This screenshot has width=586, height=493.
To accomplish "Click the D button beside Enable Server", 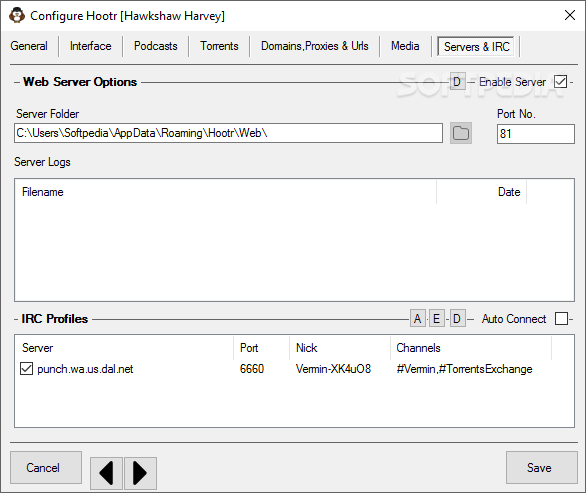I will click(457, 81).
